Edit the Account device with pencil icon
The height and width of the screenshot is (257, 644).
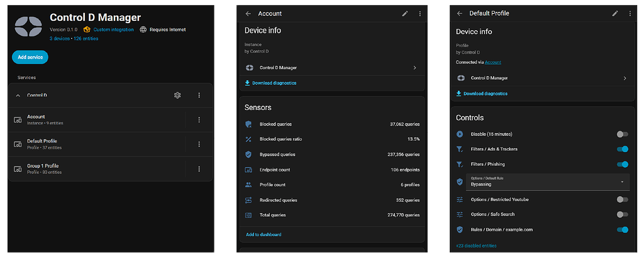click(405, 14)
